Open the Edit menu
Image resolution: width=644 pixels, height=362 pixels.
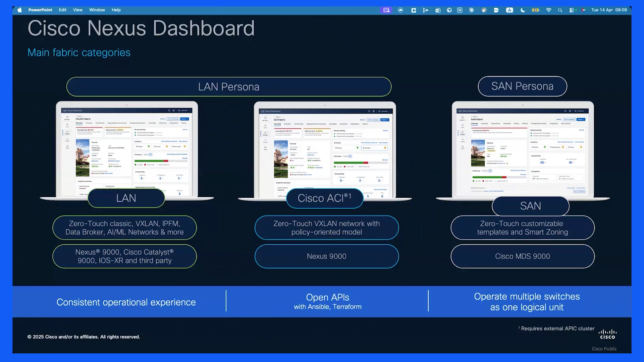[63, 10]
